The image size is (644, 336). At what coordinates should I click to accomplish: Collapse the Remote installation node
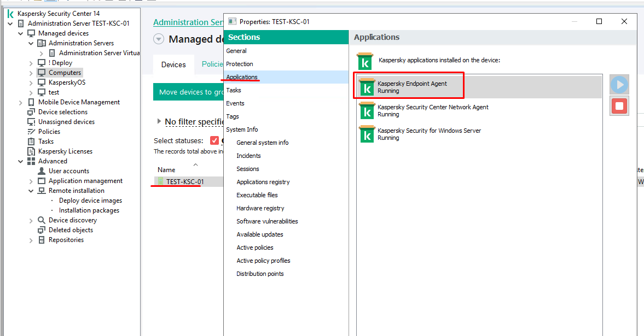(31, 191)
